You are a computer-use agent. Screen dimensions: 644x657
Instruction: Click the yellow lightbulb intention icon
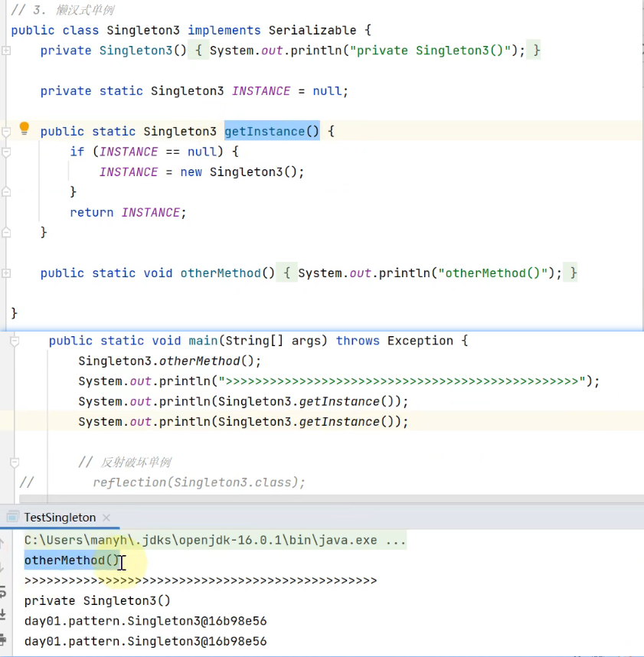pos(24,128)
